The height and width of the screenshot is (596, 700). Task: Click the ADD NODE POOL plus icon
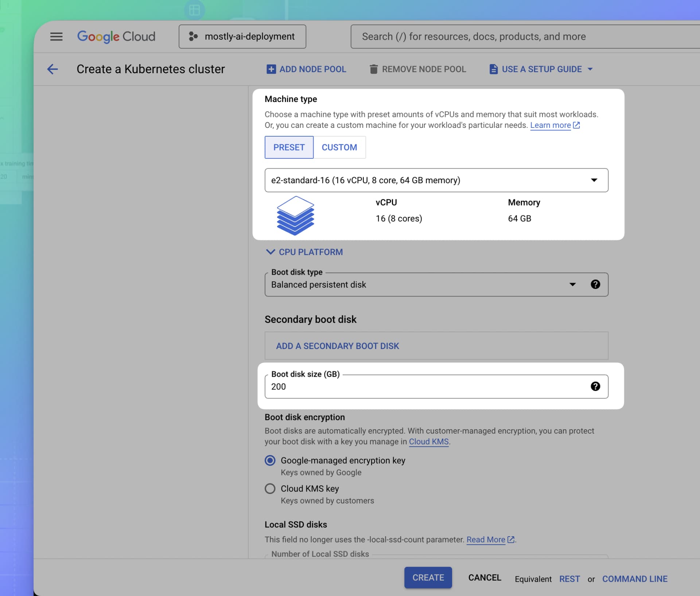[271, 69]
